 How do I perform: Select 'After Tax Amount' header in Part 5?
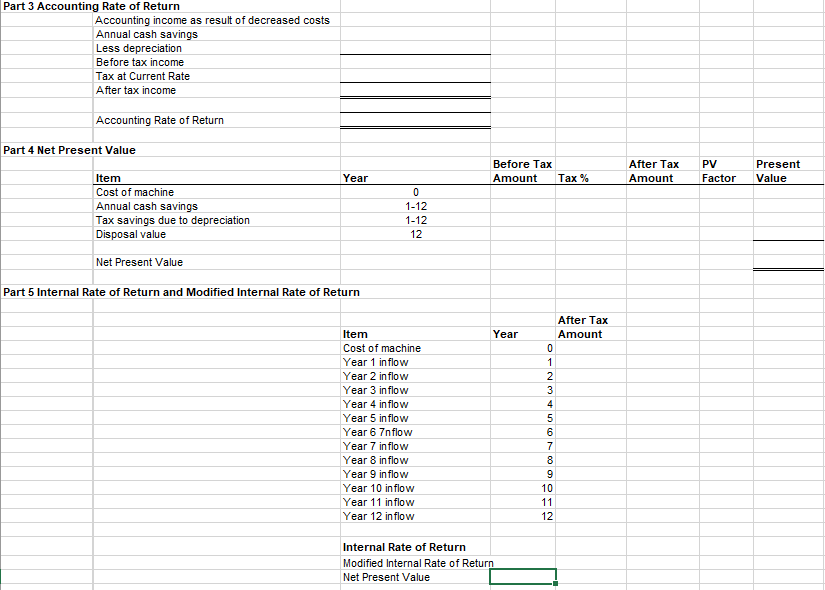point(583,327)
